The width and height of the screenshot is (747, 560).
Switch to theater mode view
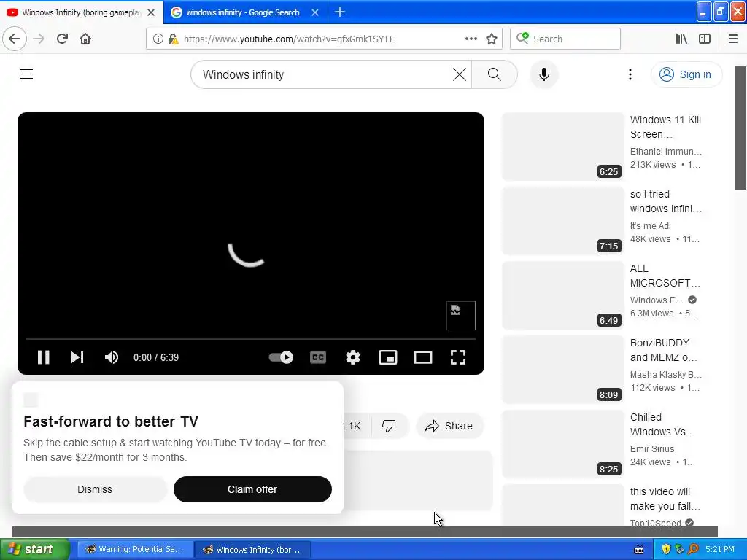[x=423, y=357]
